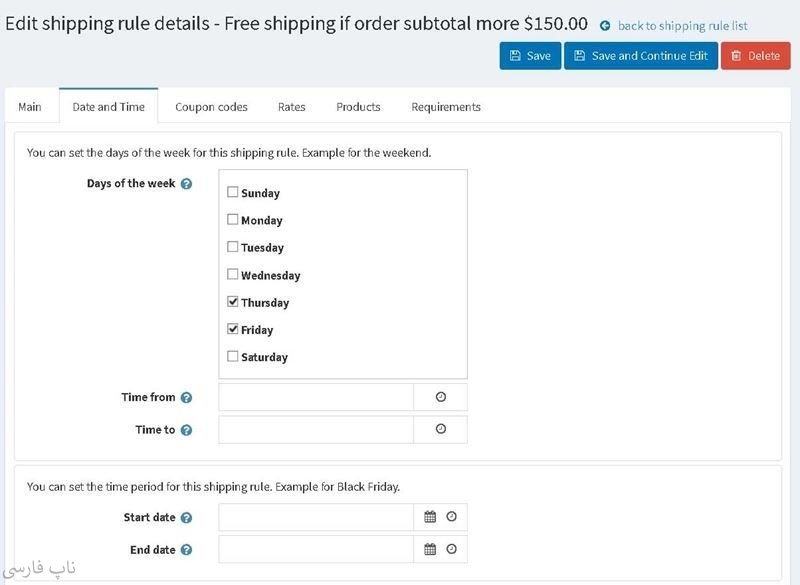The height and width of the screenshot is (585, 800).
Task: Tick the Wednesday checkbox
Action: (x=233, y=274)
